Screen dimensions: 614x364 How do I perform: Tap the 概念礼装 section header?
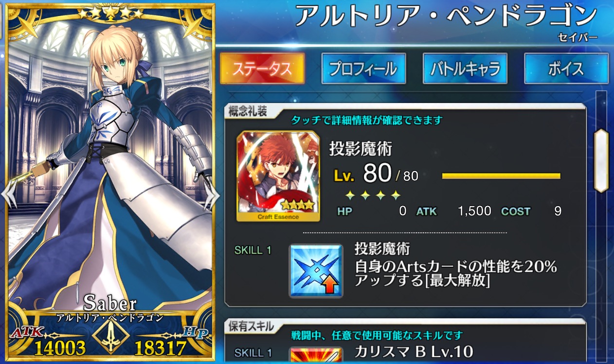248,111
